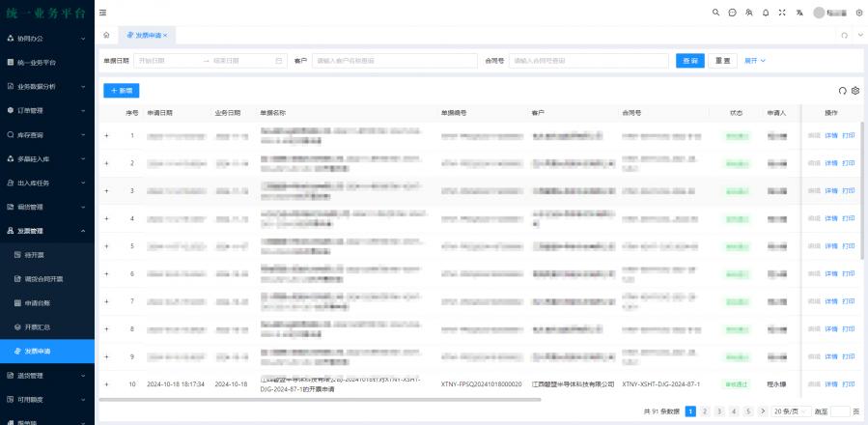Click the refresh icon above the table
This screenshot has height=425, width=868.
(842, 90)
